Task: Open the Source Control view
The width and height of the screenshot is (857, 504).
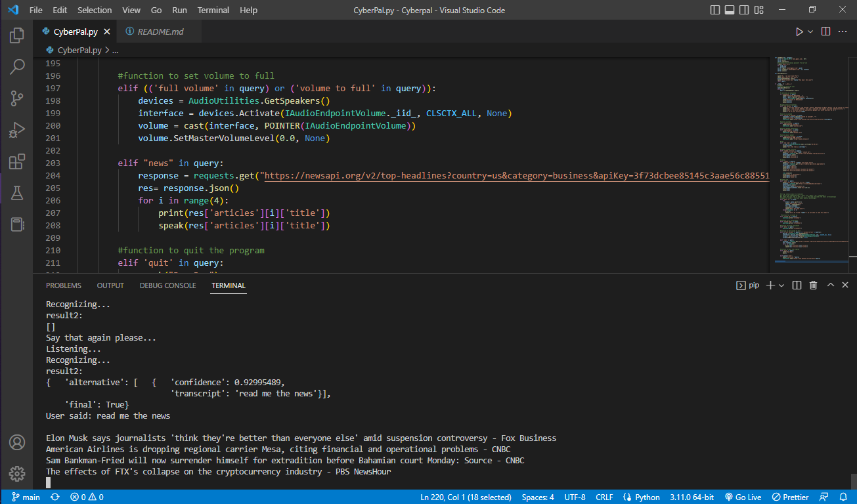Action: pyautogui.click(x=17, y=98)
